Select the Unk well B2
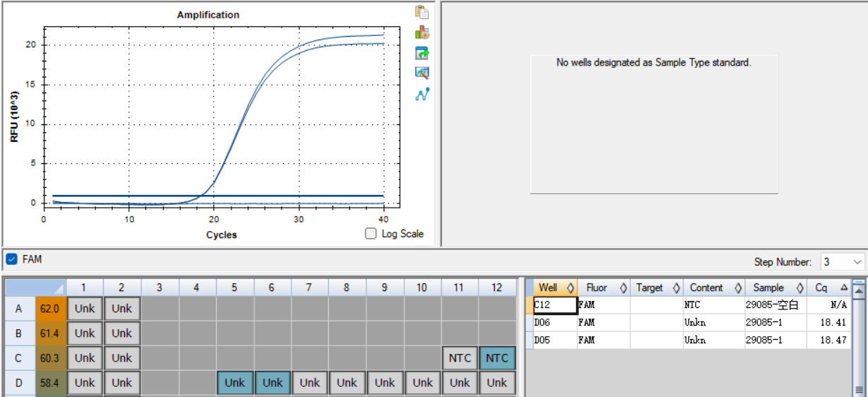Screen dimensions: 868x397 pos(121,333)
